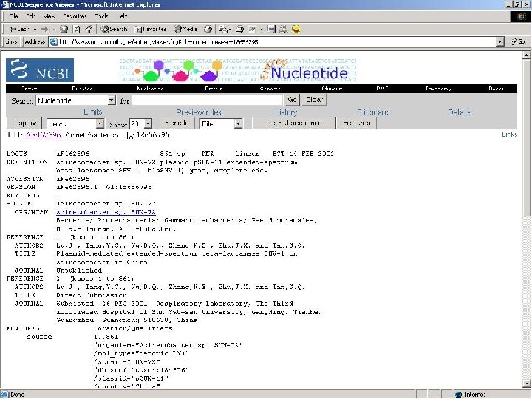Click the Get Subsequence button
Viewport: 532px width, 399px height.
293,123
